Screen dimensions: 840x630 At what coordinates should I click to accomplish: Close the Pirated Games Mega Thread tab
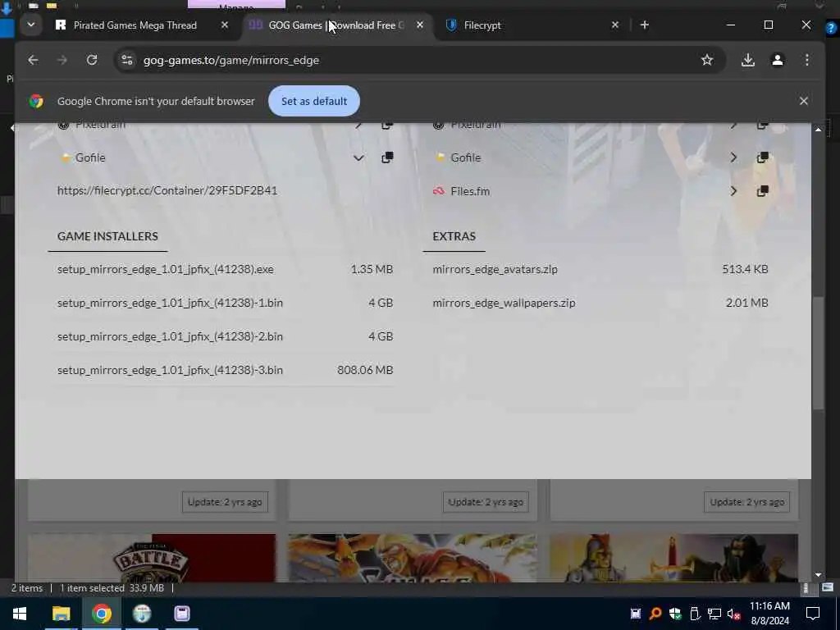[x=225, y=25]
